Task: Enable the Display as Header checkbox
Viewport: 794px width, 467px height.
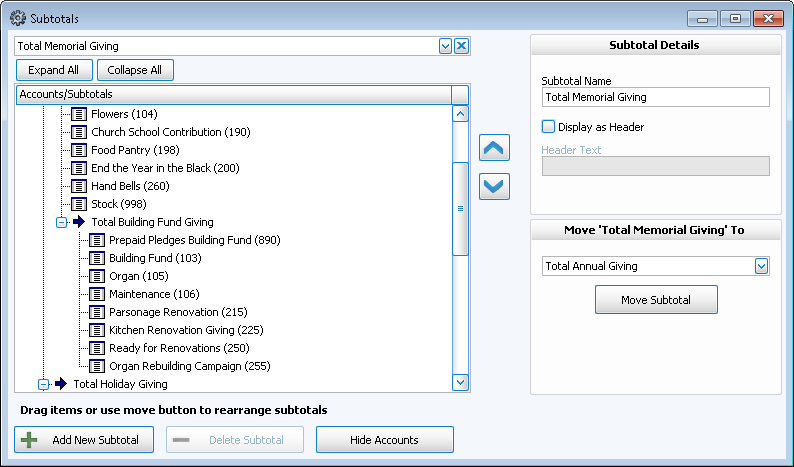Action: [548, 127]
